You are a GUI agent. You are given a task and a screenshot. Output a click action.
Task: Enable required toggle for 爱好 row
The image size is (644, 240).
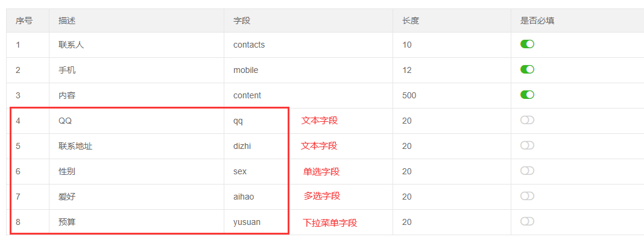[527, 197]
